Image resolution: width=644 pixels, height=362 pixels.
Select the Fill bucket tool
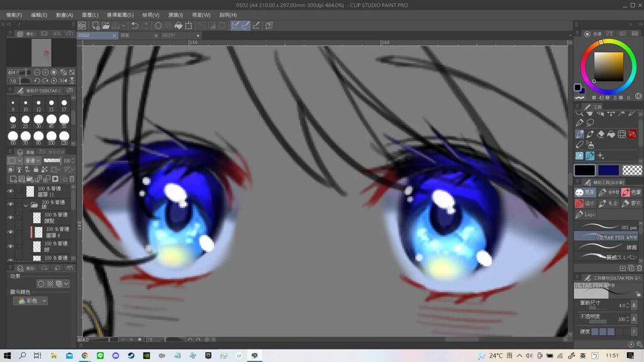click(x=611, y=134)
